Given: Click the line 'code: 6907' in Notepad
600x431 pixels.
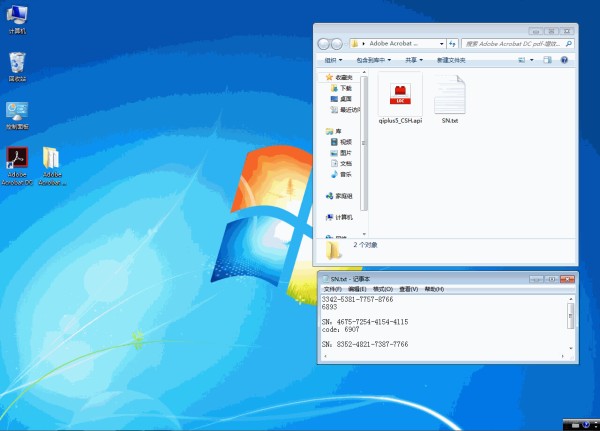Looking at the screenshot, I should [341, 330].
